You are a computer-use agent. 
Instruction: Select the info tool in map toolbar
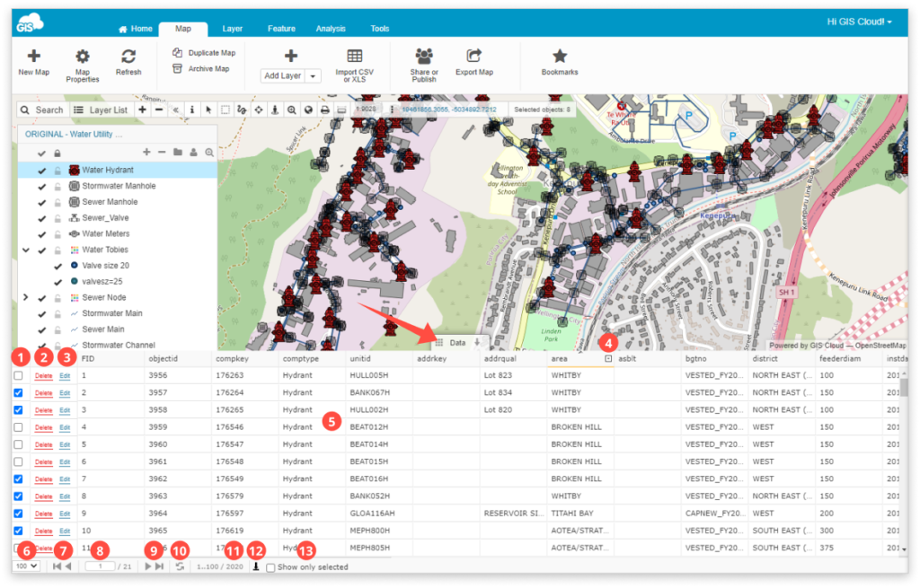coord(192,110)
